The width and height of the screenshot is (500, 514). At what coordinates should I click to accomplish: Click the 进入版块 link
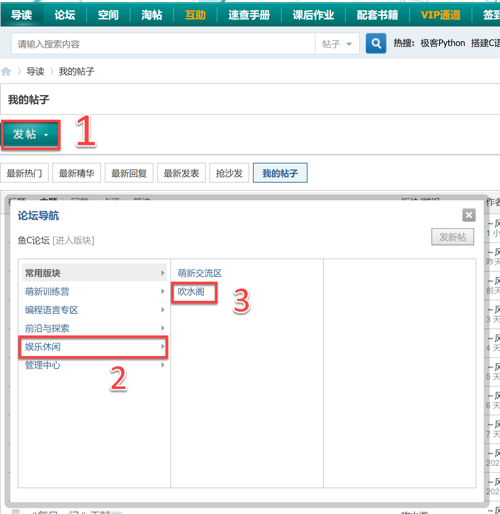coord(73,240)
